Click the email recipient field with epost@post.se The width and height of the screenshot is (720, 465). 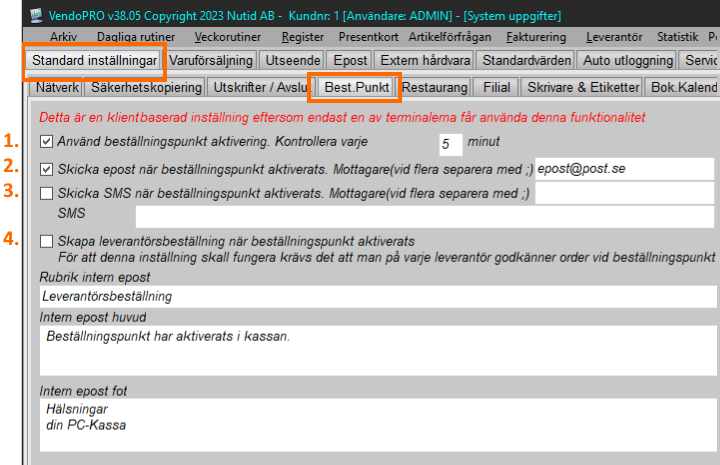pyautogui.click(x=624, y=168)
